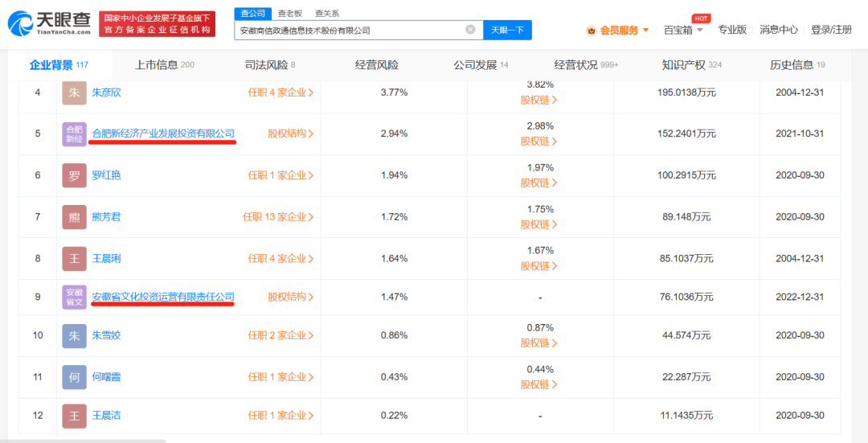This screenshot has width=868, height=443.
Task: Expand 任职 13 家企业 for 熊芳君
Action: tap(278, 216)
